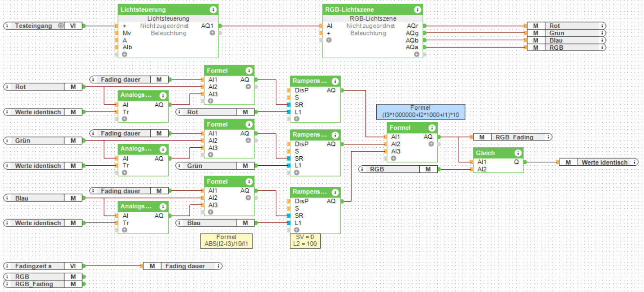Open info icon on Grün flag connected to AQg
The width and height of the screenshot is (644, 292).
tap(602, 33)
